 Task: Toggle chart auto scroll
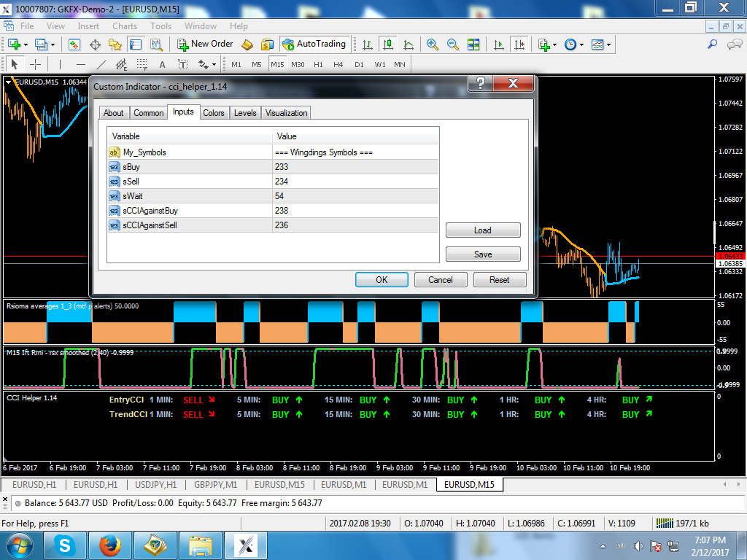pyautogui.click(x=499, y=44)
